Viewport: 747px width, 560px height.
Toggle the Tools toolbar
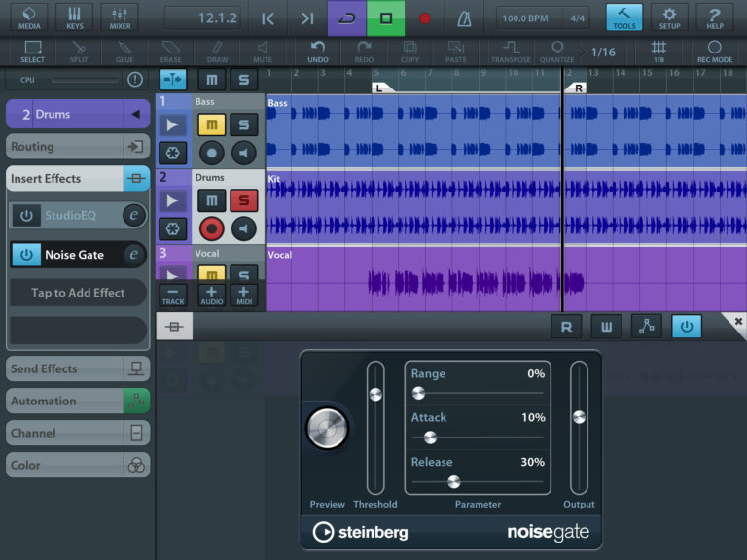(624, 17)
